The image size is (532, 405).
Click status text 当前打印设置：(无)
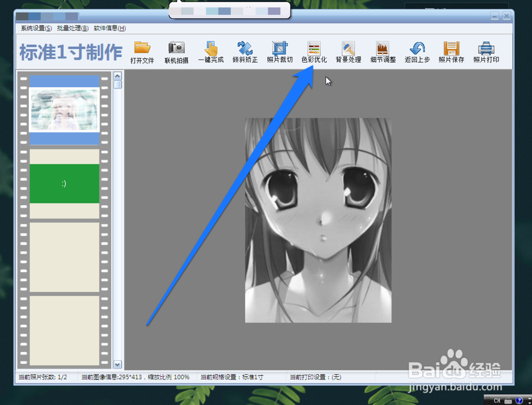pos(315,377)
